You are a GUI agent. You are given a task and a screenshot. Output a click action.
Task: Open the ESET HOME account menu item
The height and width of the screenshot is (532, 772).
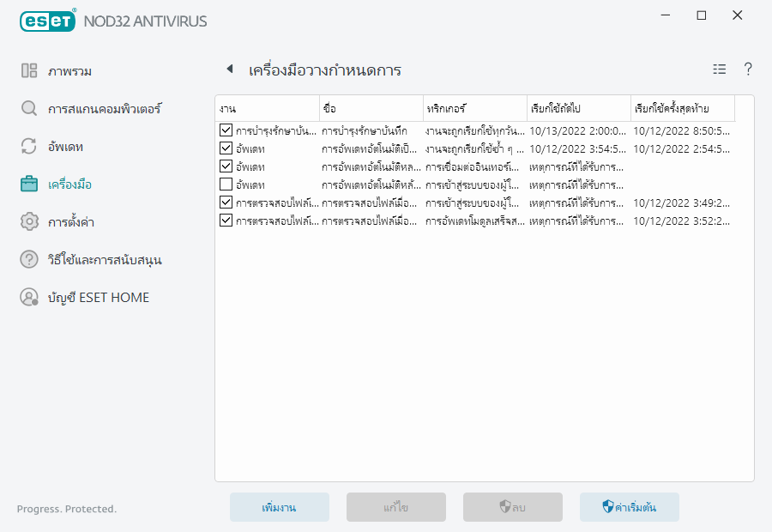coord(99,298)
